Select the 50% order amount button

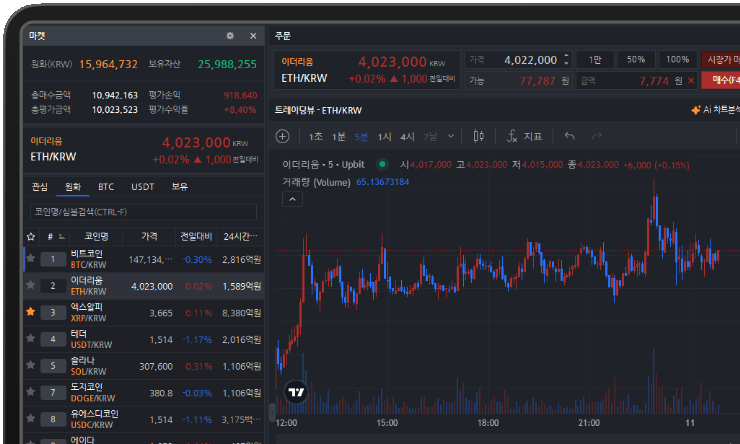[x=635, y=60]
